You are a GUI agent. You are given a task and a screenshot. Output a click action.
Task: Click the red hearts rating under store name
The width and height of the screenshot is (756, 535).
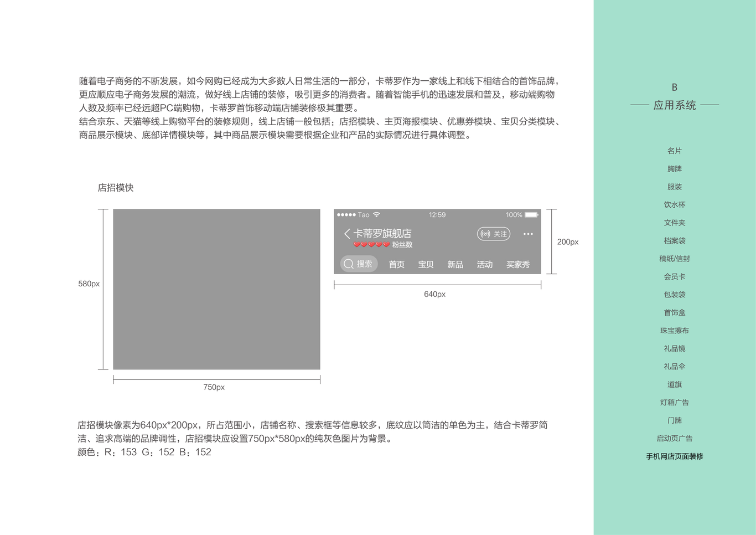371,244
